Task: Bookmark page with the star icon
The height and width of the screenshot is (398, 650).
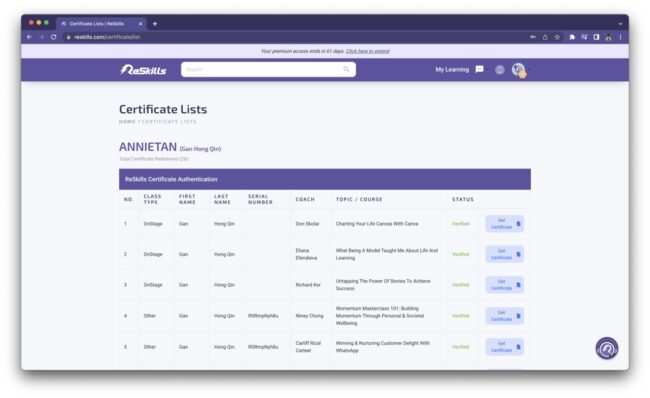Action: pyautogui.click(x=557, y=37)
